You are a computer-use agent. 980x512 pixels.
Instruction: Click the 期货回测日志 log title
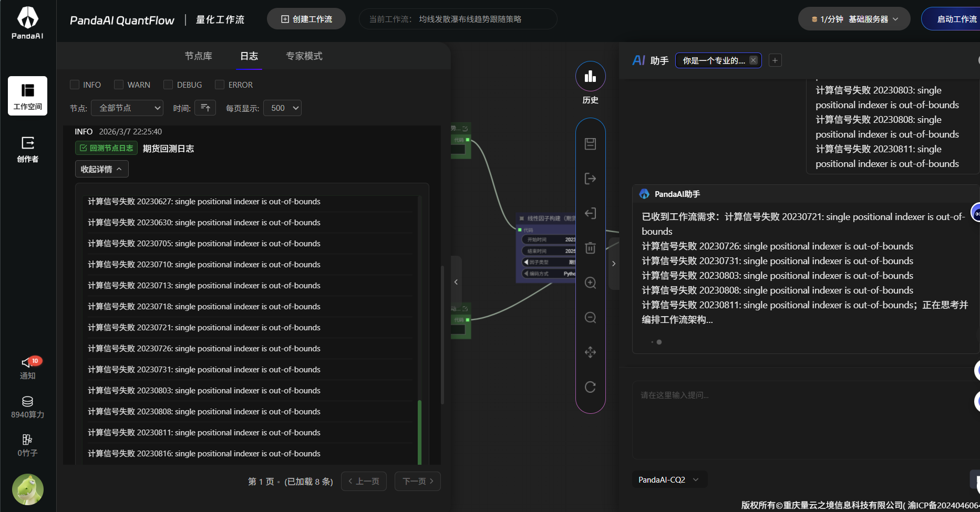coord(168,149)
